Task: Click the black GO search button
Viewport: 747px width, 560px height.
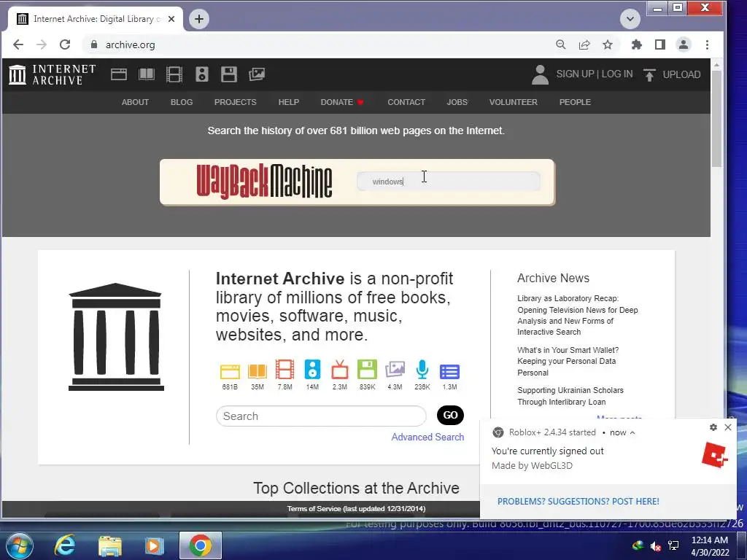Action: click(450, 415)
